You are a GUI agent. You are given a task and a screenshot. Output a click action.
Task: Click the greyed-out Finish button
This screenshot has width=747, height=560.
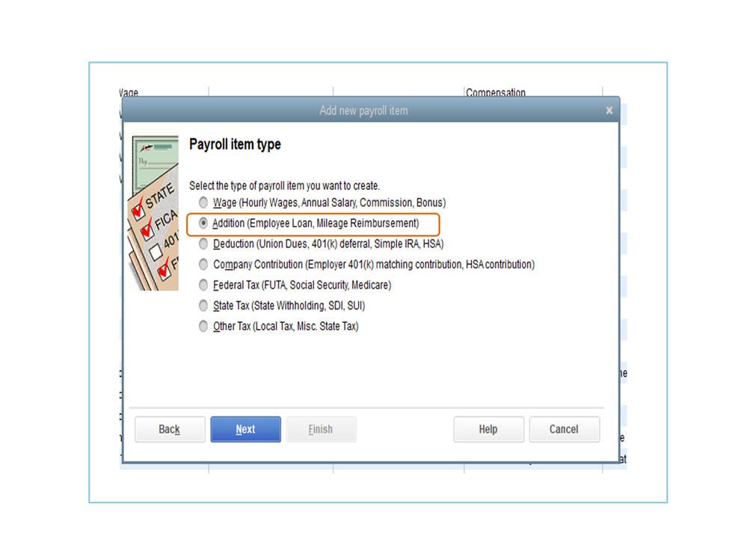[x=321, y=429]
